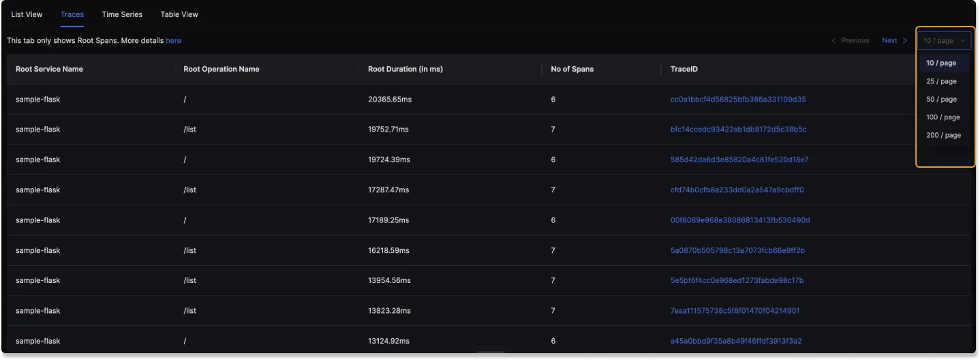
Task: Open trace bfc14ccedc93422ab1db8172d5c38b5c
Action: [739, 130]
